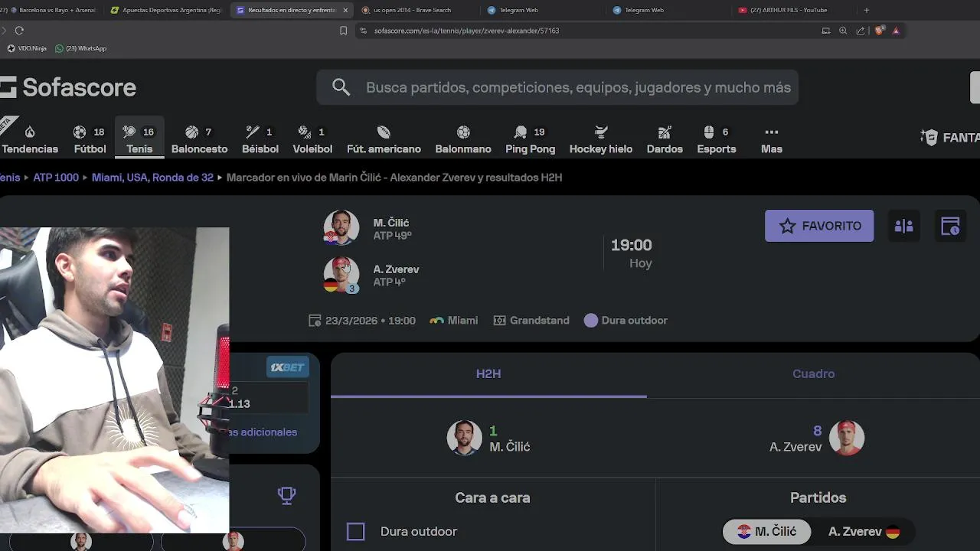This screenshot has height=551, width=980.
Task: Click the Sofascore logo
Action: click(x=68, y=87)
